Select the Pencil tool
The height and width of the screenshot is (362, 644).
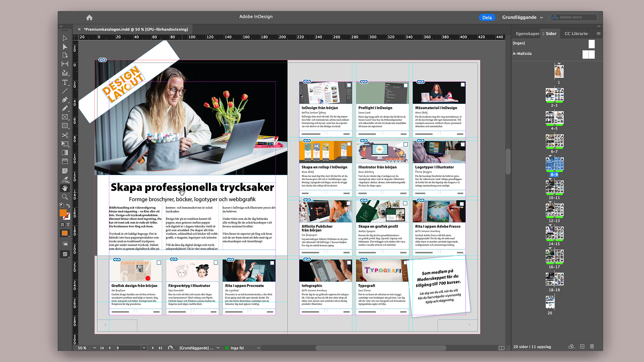[65, 108]
